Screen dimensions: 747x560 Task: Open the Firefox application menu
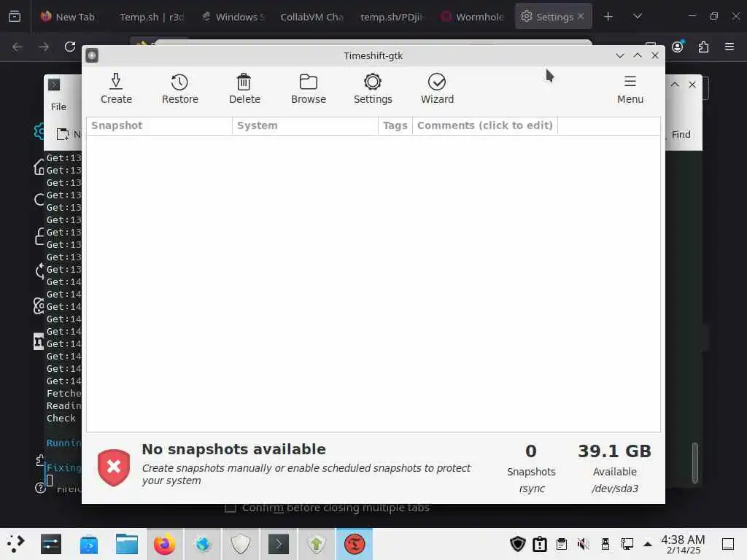729,47
